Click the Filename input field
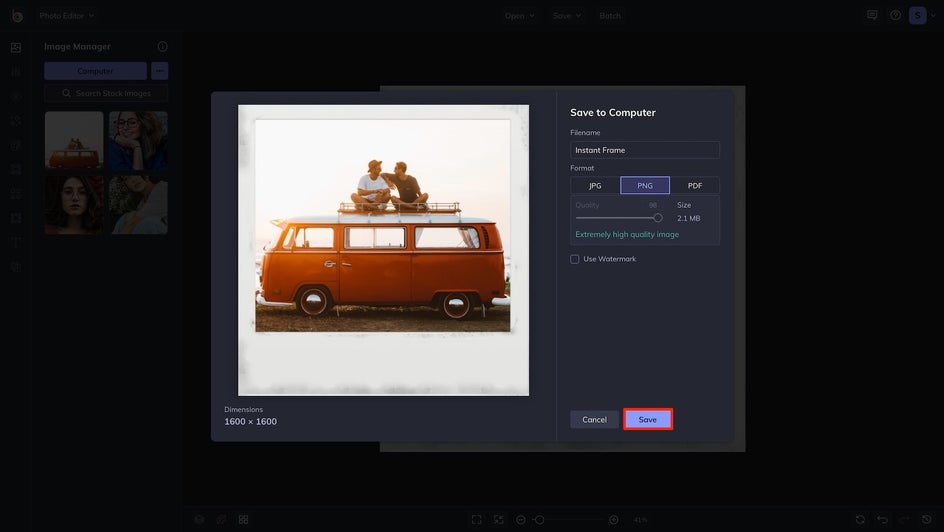The image size is (944, 532). pos(645,150)
